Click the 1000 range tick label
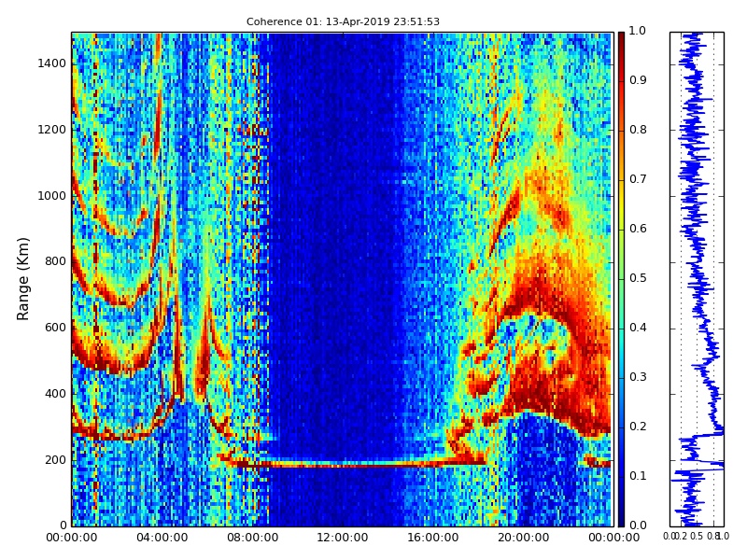This screenshot has width=747, height=560. pyautogui.click(x=51, y=196)
